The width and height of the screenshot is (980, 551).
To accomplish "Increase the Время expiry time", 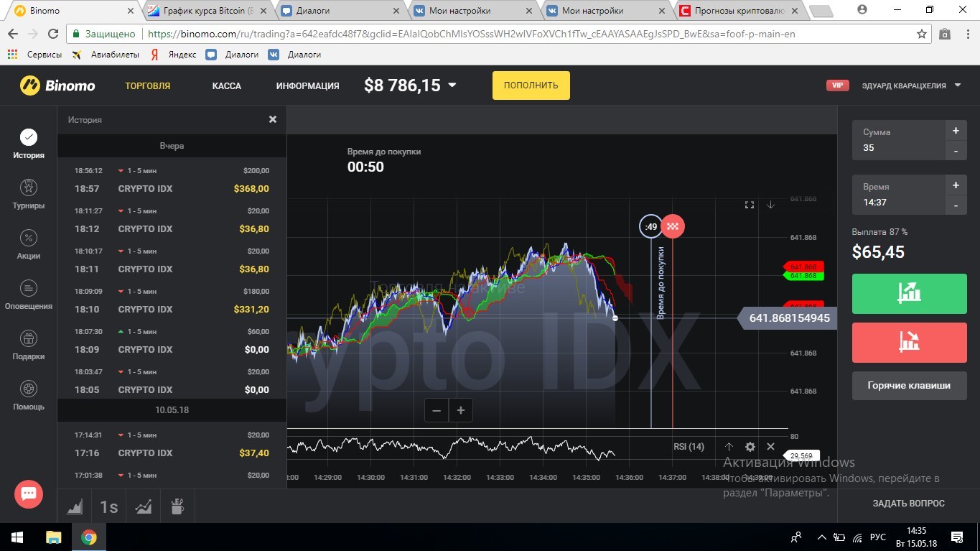I will [x=956, y=185].
